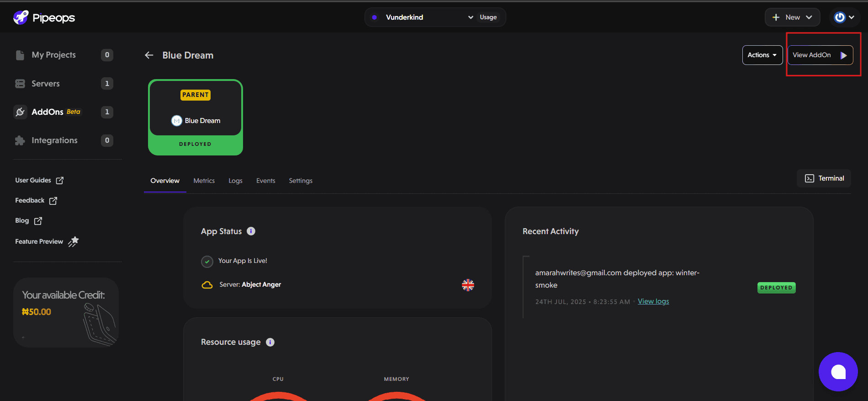Switch to Logs tab

(x=235, y=181)
